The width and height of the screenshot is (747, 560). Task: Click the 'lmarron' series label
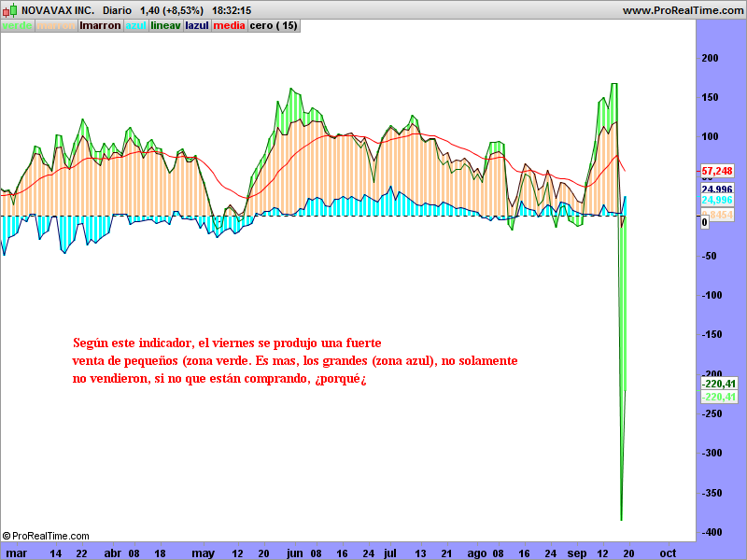click(101, 25)
